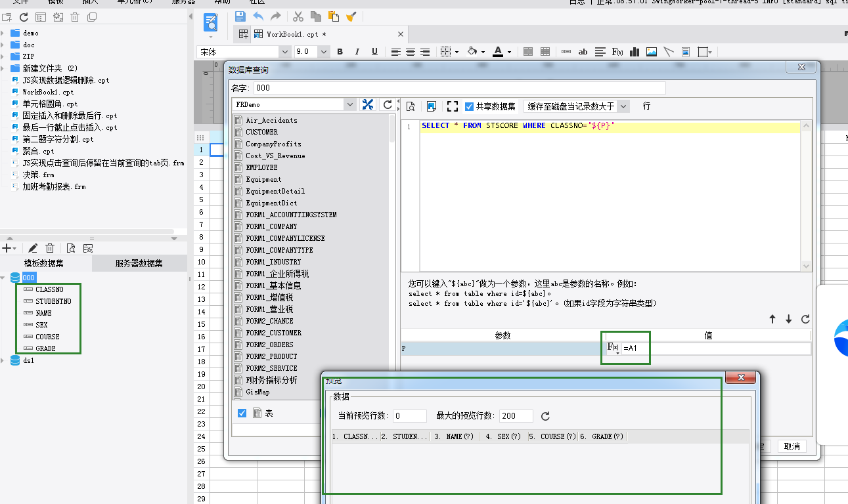Screen dimensions: 848x504
Task: Insert a formula with the F(x) toolbar icon
Action: (x=617, y=52)
